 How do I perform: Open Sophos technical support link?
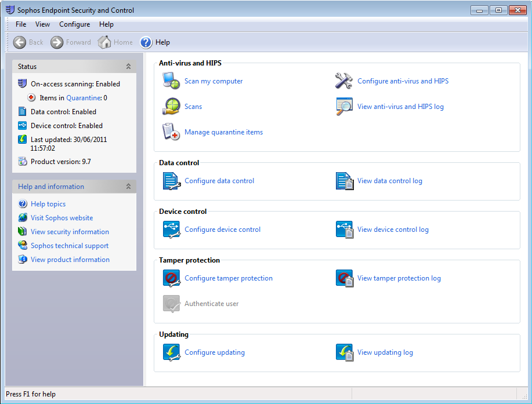[x=70, y=246]
